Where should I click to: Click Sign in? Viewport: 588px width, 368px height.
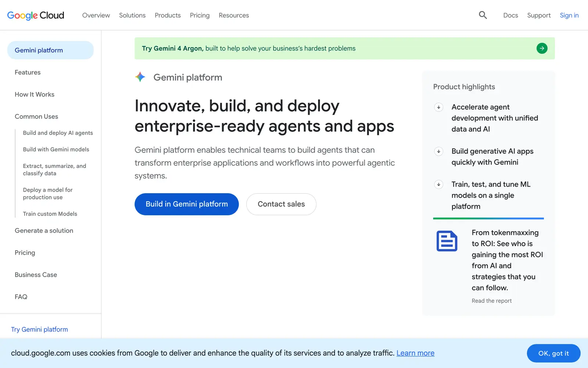coord(569,15)
